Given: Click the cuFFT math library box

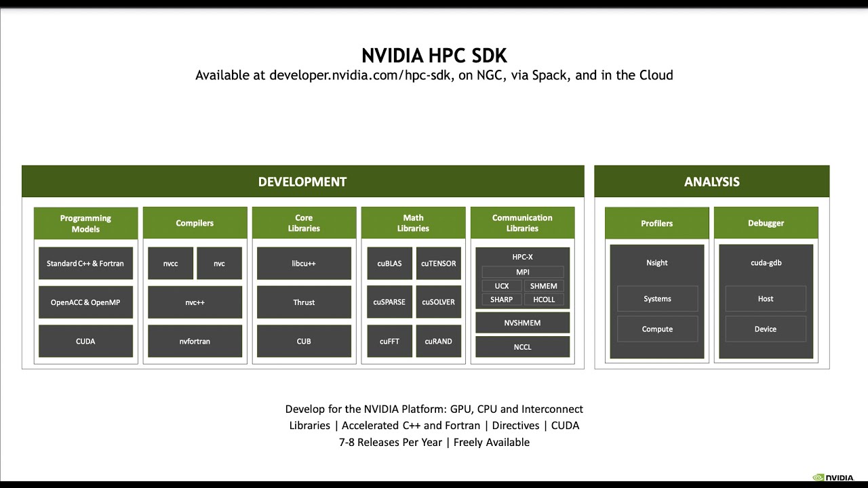Looking at the screenshot, I should 389,341.
